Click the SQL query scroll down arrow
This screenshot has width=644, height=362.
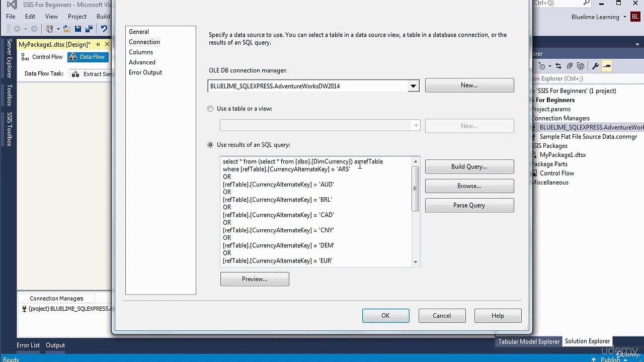[416, 261]
